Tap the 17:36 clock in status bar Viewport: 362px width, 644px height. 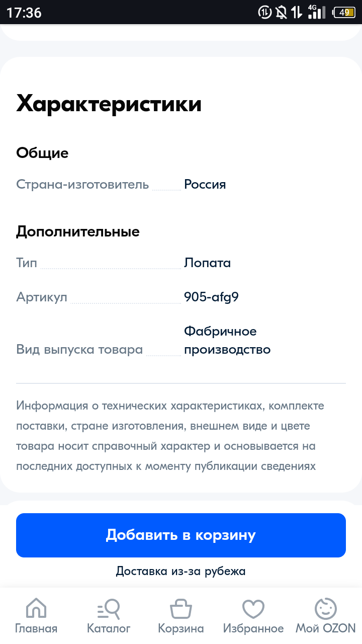24,13
